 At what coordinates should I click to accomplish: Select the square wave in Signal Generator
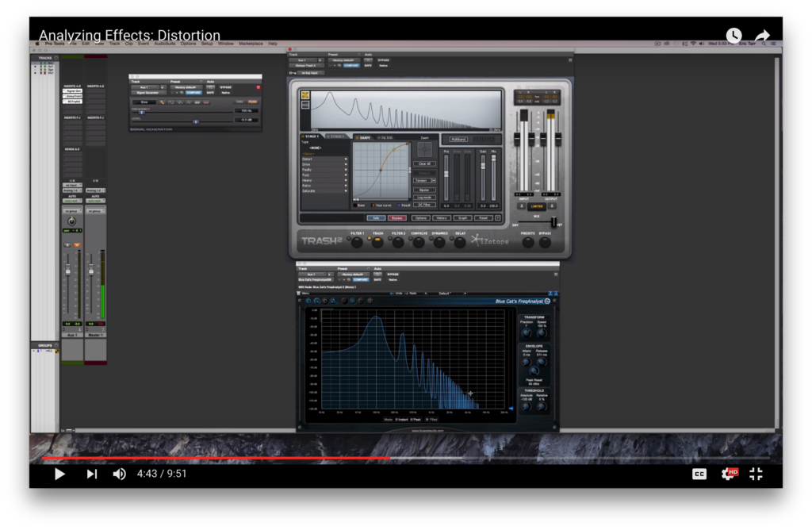[x=170, y=102]
